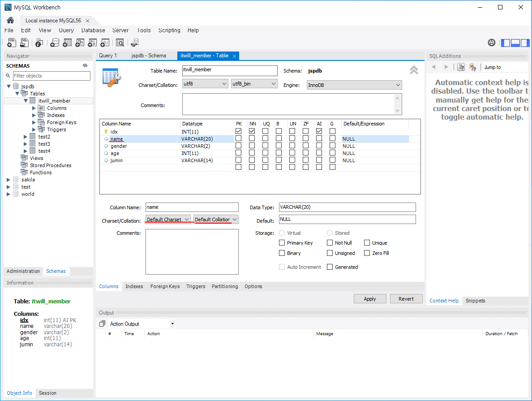Screen dimensions: 532x401
Task: Switch to the jspdb - Schema tab
Action: point(149,56)
